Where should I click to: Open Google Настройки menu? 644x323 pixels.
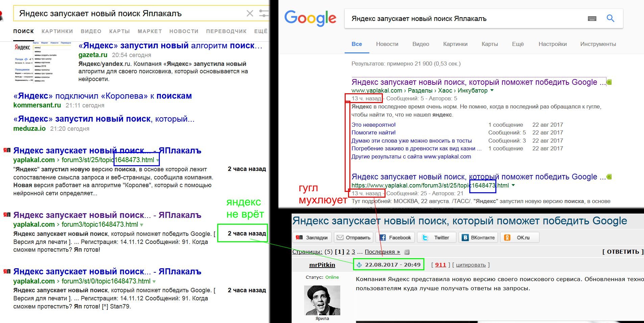(552, 44)
